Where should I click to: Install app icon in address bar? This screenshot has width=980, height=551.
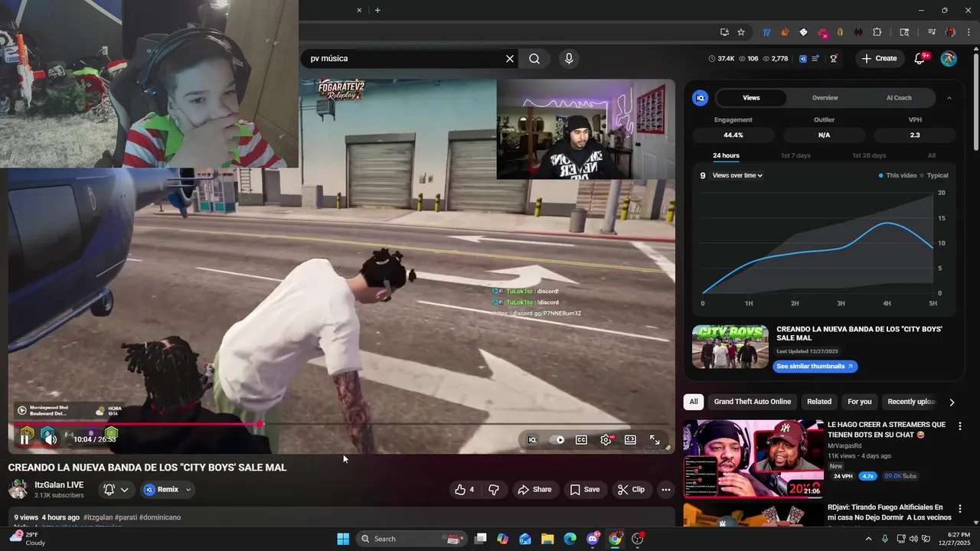[724, 32]
